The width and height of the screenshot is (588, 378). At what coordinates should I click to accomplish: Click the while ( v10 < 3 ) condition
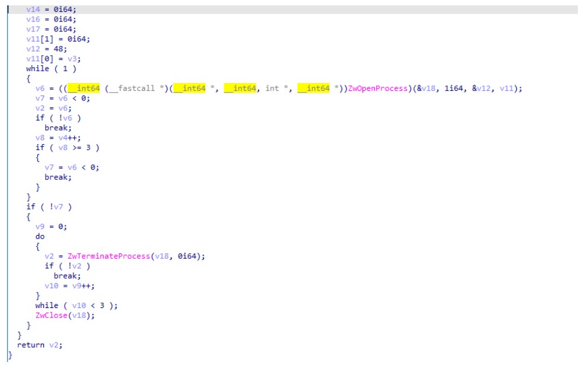pyautogui.click(x=76, y=306)
